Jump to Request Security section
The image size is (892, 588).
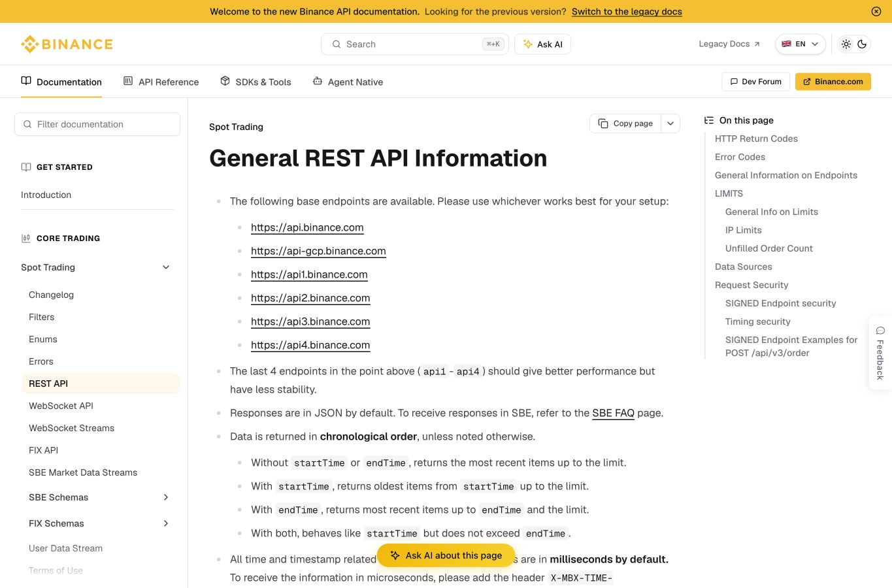click(752, 285)
